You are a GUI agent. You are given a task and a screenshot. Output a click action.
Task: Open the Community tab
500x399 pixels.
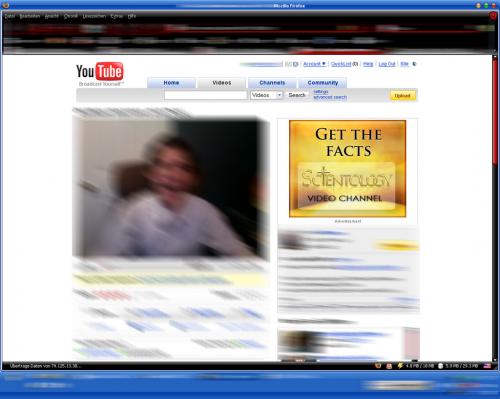click(x=323, y=83)
